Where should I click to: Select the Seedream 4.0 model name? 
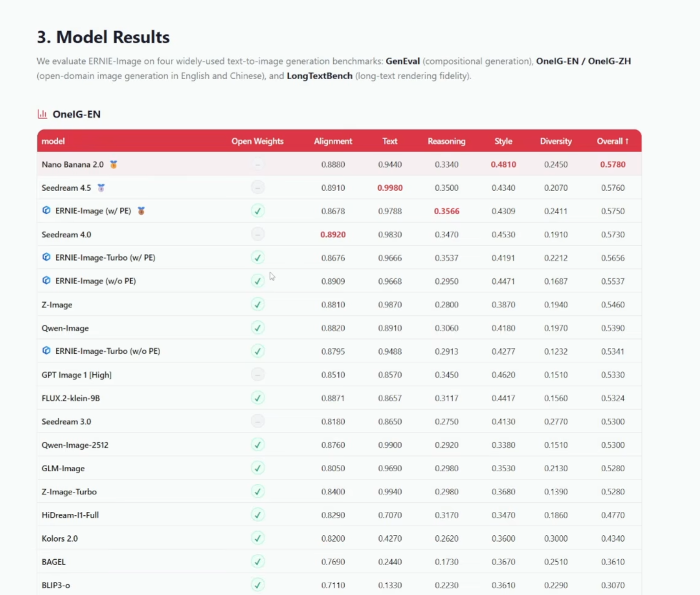66,235
